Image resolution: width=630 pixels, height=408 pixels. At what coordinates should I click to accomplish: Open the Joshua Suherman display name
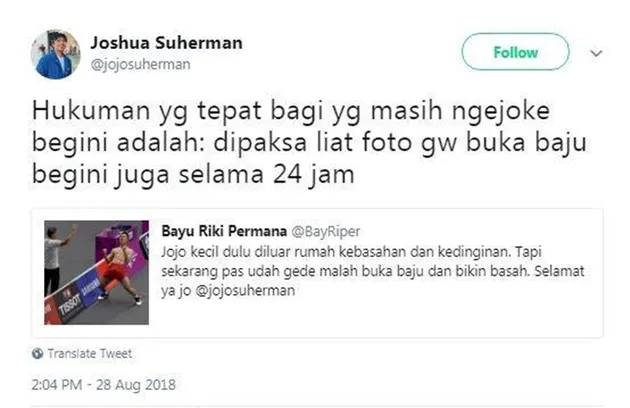coord(166,43)
